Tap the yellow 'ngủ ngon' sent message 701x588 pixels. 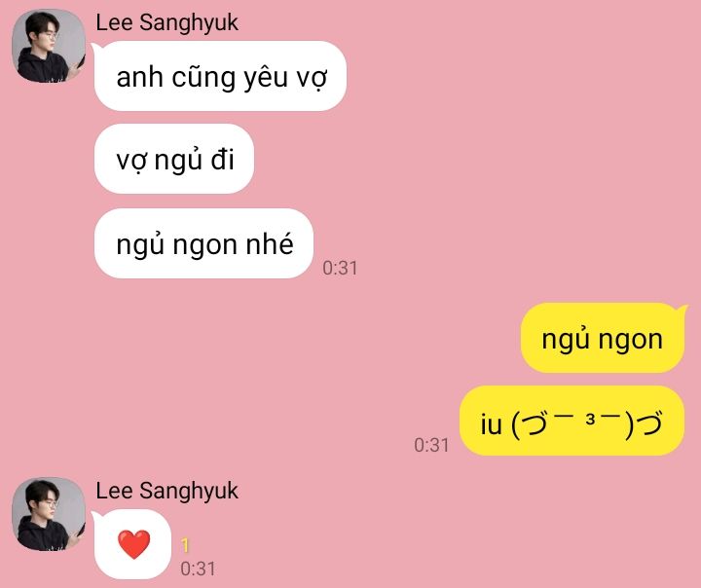(603, 338)
